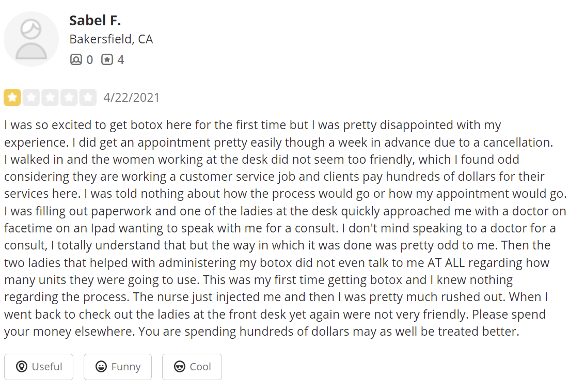Click the reviews count star icon

click(x=107, y=59)
